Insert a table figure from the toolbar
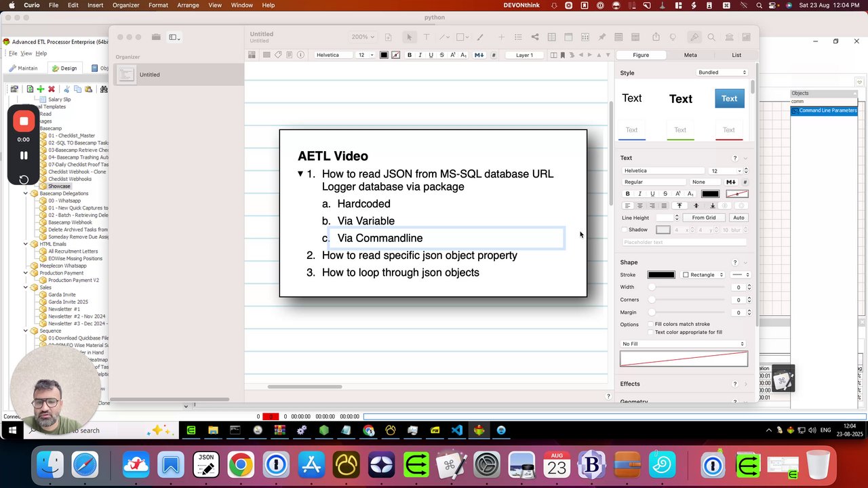Image resolution: width=868 pixels, height=488 pixels. [x=552, y=37]
